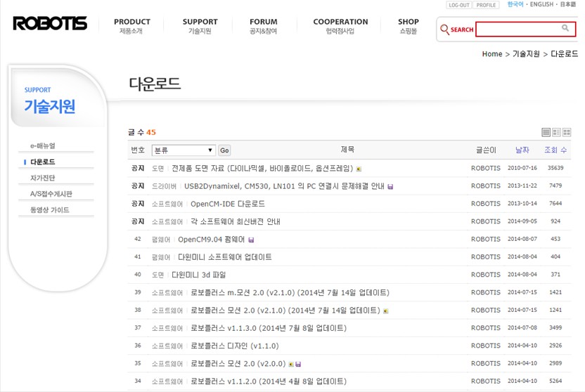Viewport: 585px width, 392px height.
Task: Open the SHOP 쇼핑몰 menu
Action: pos(408,26)
